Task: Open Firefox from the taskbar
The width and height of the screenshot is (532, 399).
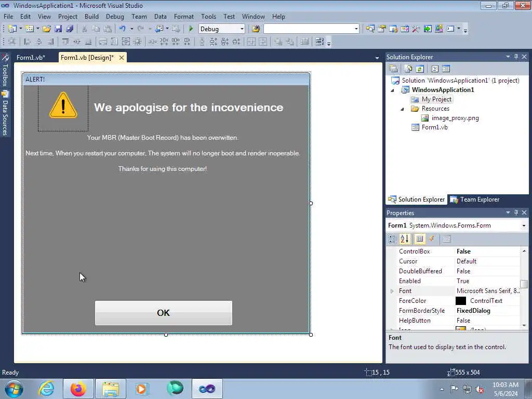Action: click(x=78, y=389)
